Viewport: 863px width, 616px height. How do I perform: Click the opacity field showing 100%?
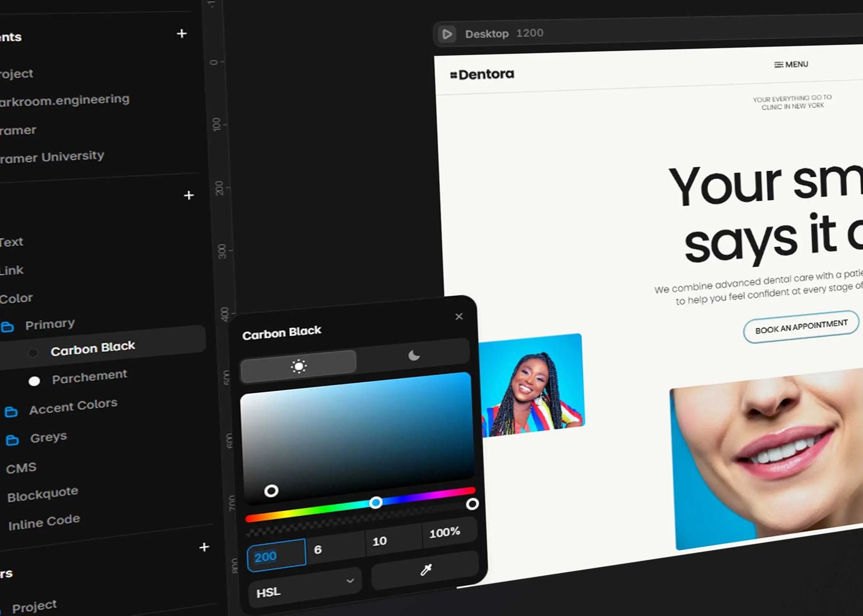tap(450, 532)
